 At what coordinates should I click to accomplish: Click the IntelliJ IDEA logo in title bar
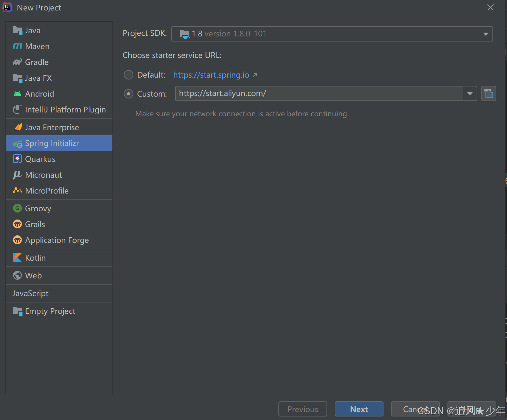(x=7, y=7)
